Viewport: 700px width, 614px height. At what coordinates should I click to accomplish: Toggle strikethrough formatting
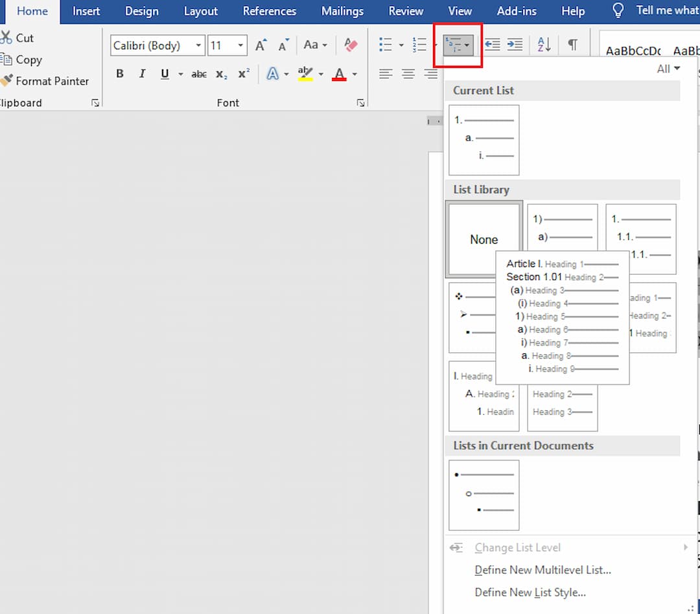pyautogui.click(x=199, y=74)
